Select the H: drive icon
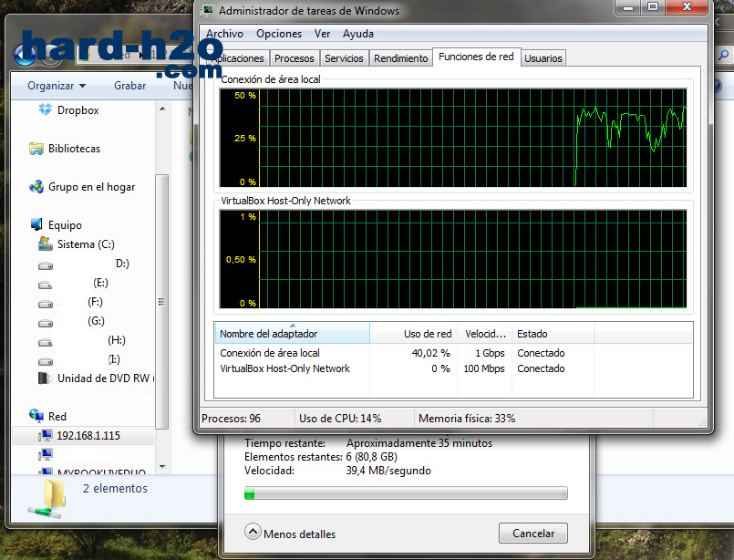Screen dimensions: 734x560 coord(46,342)
